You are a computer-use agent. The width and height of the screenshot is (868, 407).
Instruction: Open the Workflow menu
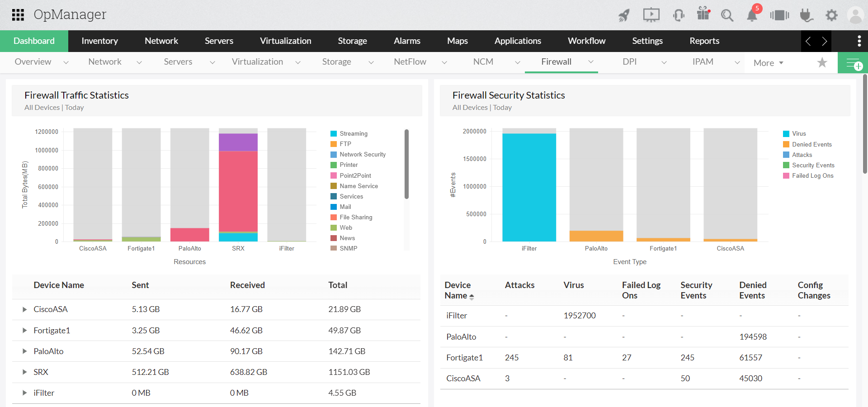click(x=586, y=41)
